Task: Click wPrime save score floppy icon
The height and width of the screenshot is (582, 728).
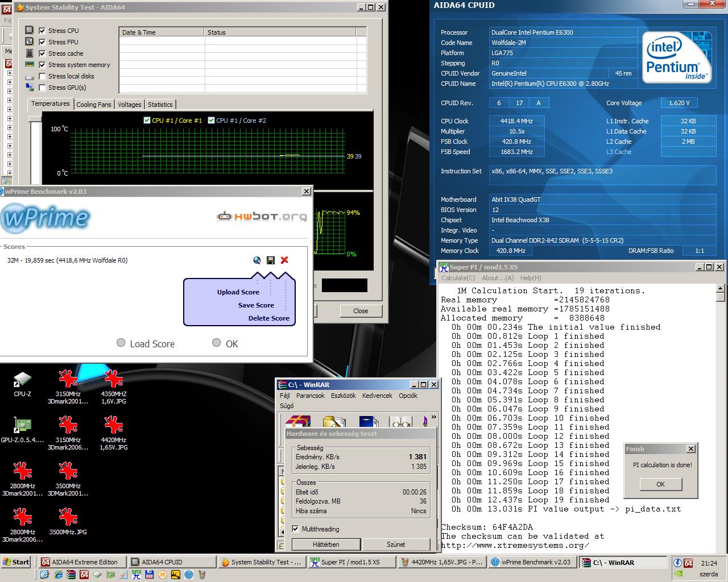Action: (x=271, y=260)
